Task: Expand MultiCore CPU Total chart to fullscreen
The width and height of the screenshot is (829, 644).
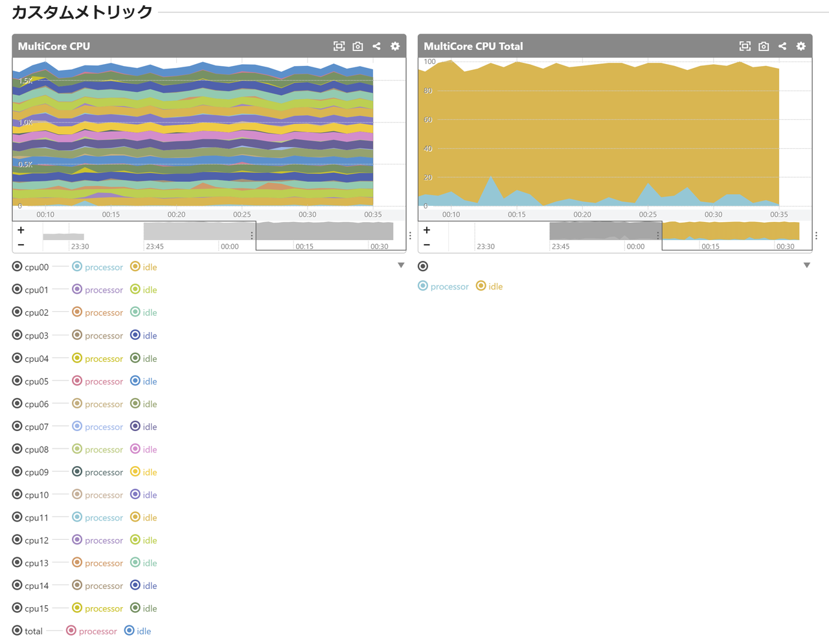Action: (745, 46)
